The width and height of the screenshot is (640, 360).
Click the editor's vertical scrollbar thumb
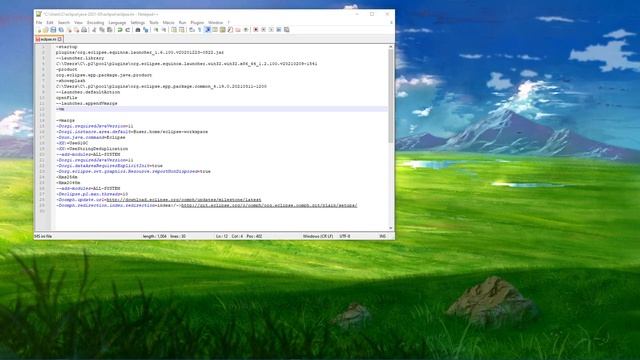[x=391, y=96]
